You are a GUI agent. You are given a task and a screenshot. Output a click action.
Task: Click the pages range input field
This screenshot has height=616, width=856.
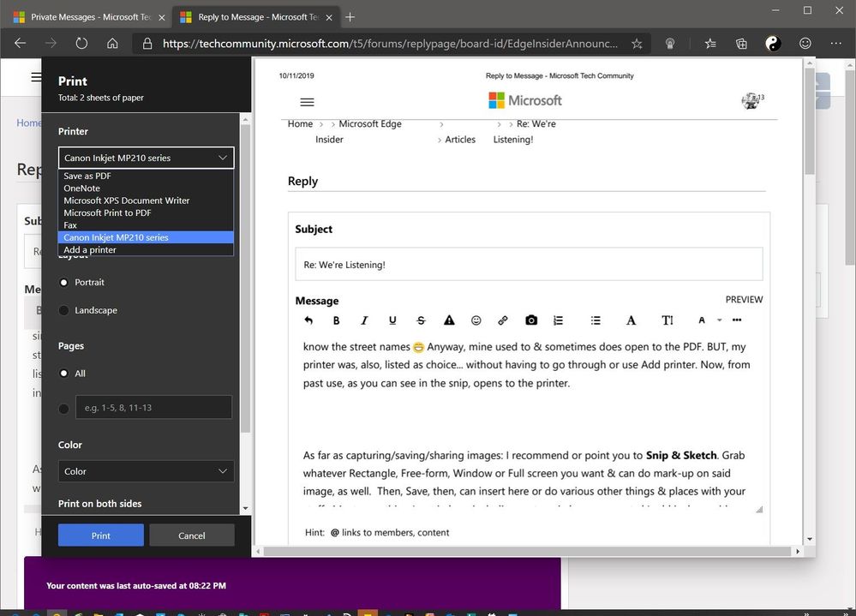pos(153,408)
